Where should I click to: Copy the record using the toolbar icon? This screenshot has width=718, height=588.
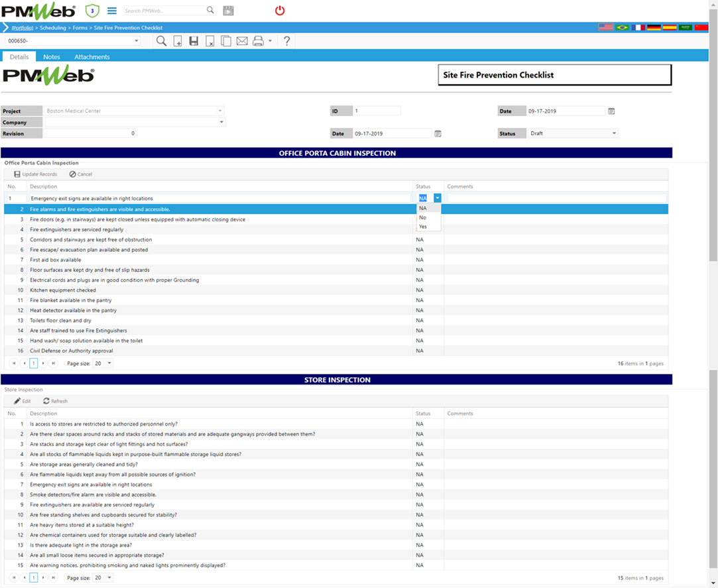[x=226, y=41]
